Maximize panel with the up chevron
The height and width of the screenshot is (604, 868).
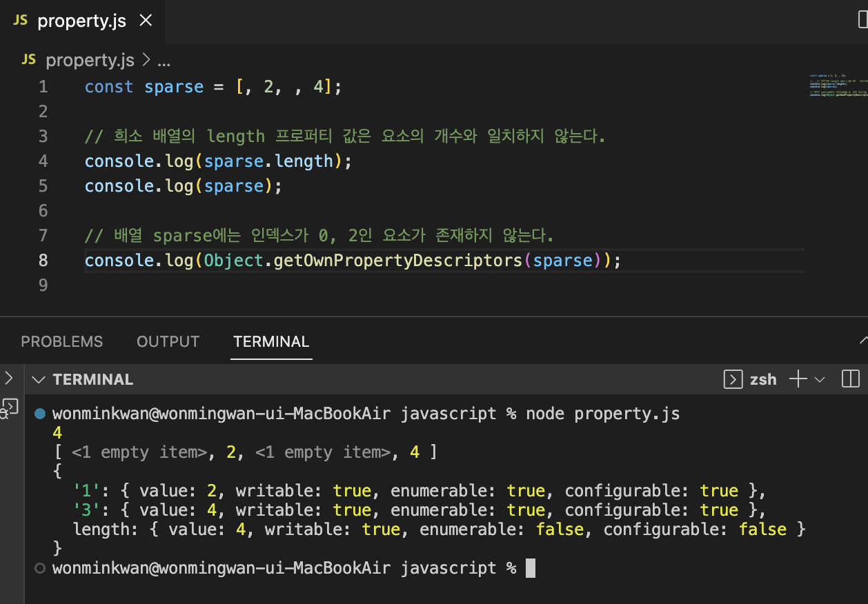pos(863,341)
